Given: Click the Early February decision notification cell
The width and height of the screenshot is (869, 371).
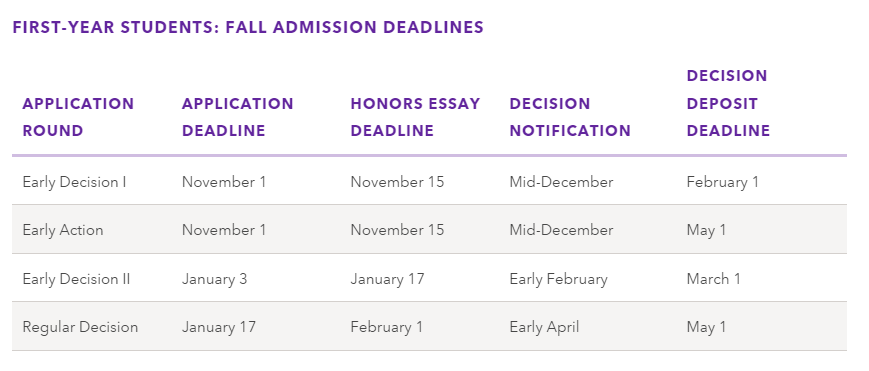Looking at the screenshot, I should [558, 278].
